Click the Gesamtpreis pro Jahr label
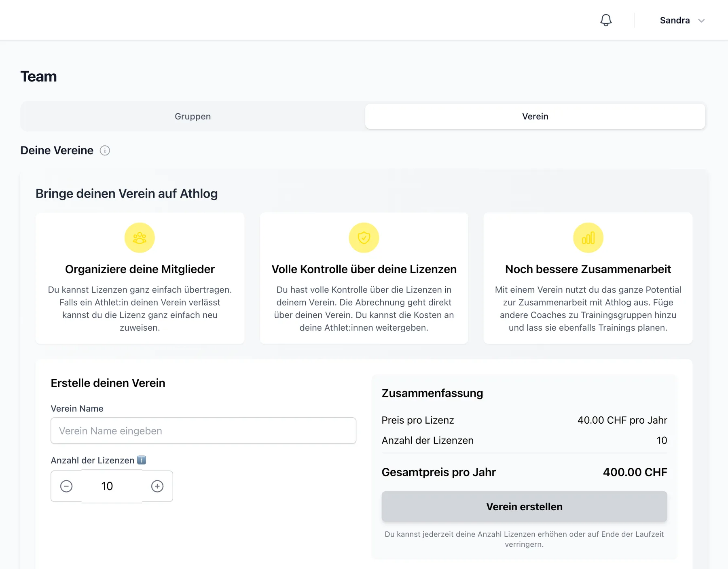Screen dimensions: 728x569 [x=439, y=472]
